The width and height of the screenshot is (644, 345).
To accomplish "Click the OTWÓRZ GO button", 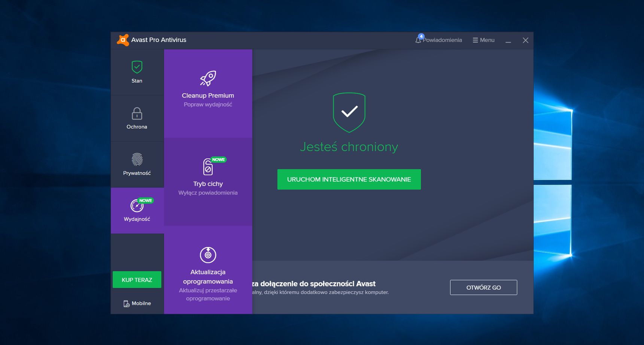I will (483, 287).
